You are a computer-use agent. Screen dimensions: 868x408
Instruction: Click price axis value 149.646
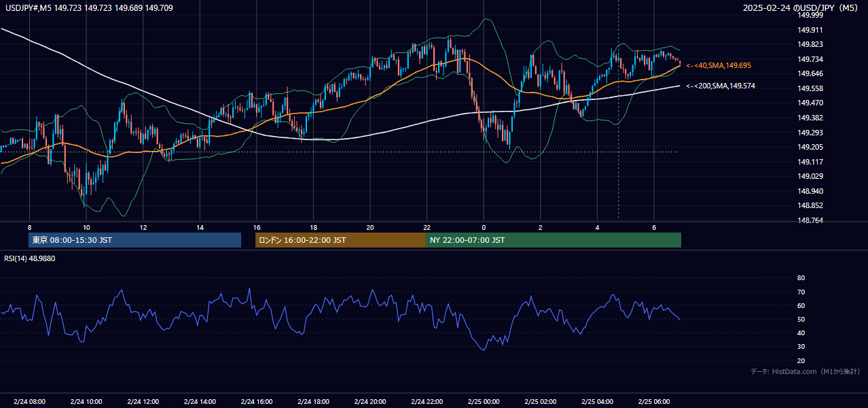click(x=810, y=74)
